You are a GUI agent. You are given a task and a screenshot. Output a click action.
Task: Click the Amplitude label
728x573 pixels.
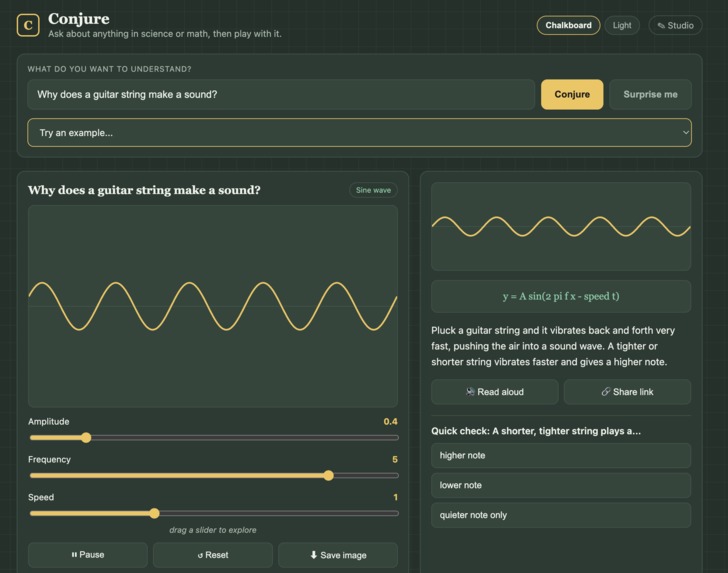point(49,422)
